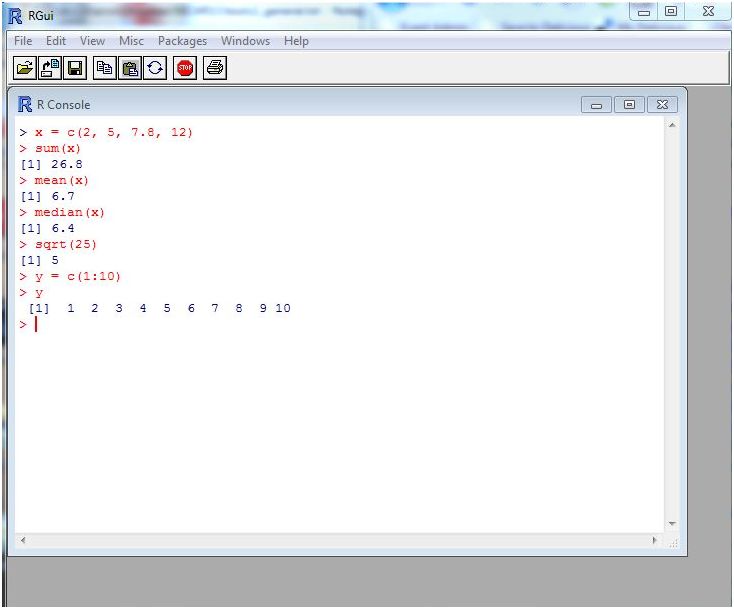Open script with the folder icon
Screen dimensions: 734x609
25,68
